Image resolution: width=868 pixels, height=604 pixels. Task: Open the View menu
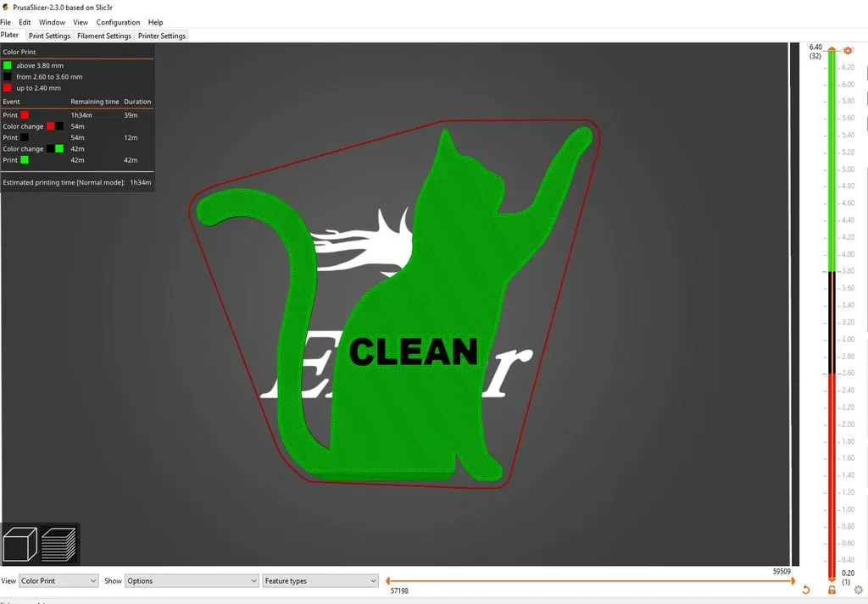pyautogui.click(x=81, y=22)
